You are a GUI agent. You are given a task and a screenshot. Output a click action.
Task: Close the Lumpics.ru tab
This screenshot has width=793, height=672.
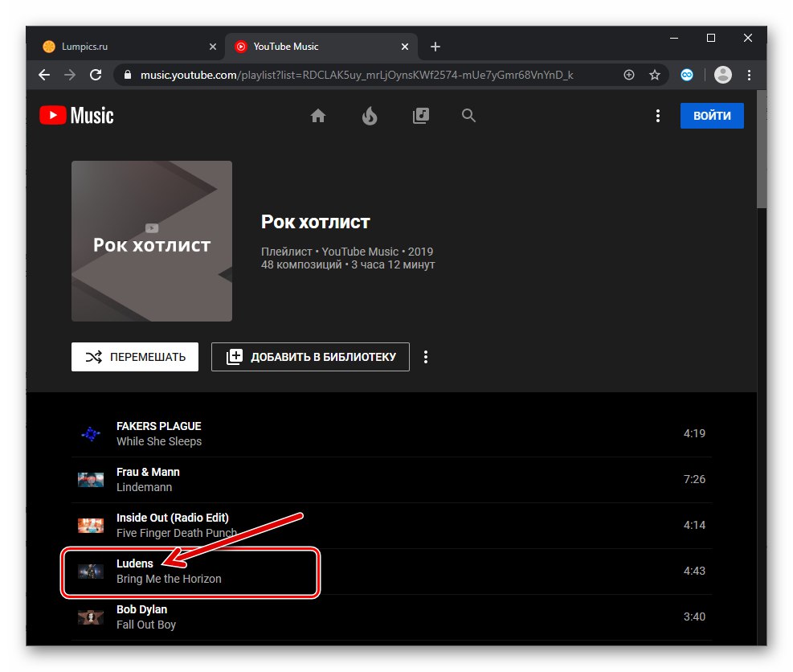pyautogui.click(x=213, y=47)
